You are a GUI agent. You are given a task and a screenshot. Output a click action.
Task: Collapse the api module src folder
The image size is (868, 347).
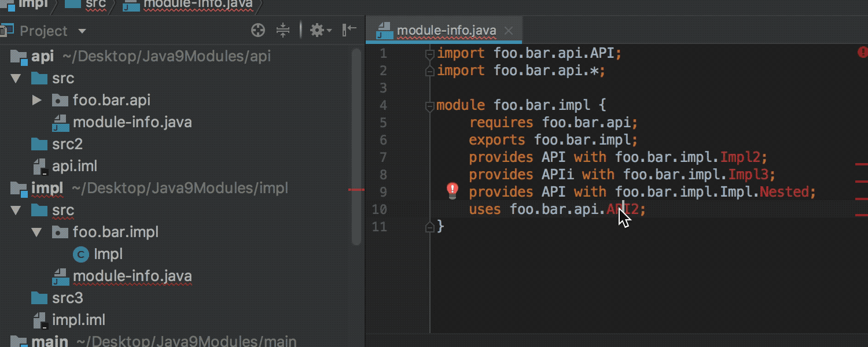click(16, 78)
